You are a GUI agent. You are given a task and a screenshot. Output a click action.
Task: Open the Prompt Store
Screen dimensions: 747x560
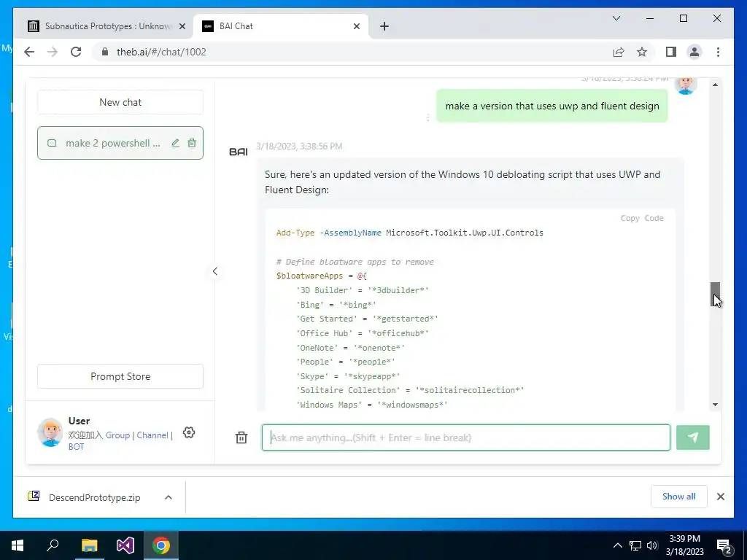120,376
